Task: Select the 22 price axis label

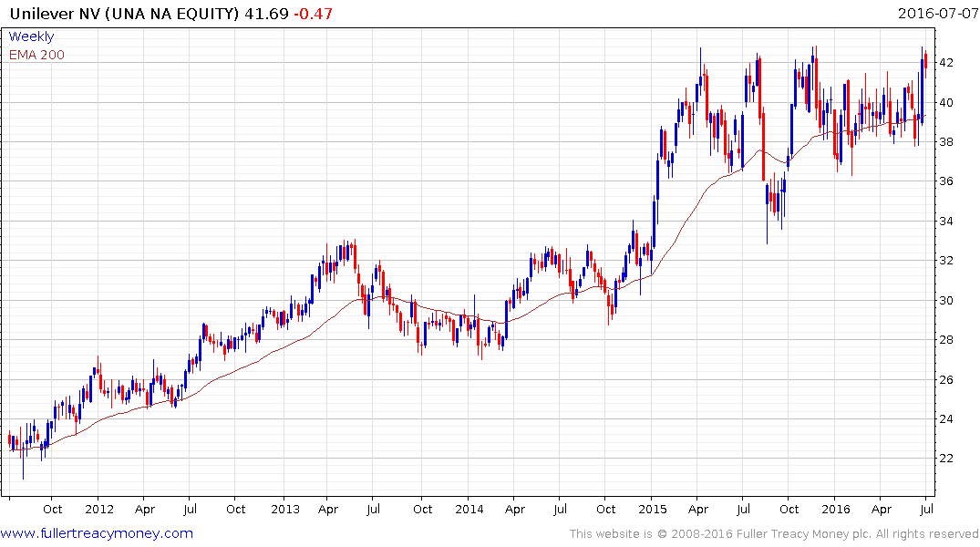Action: [946, 459]
